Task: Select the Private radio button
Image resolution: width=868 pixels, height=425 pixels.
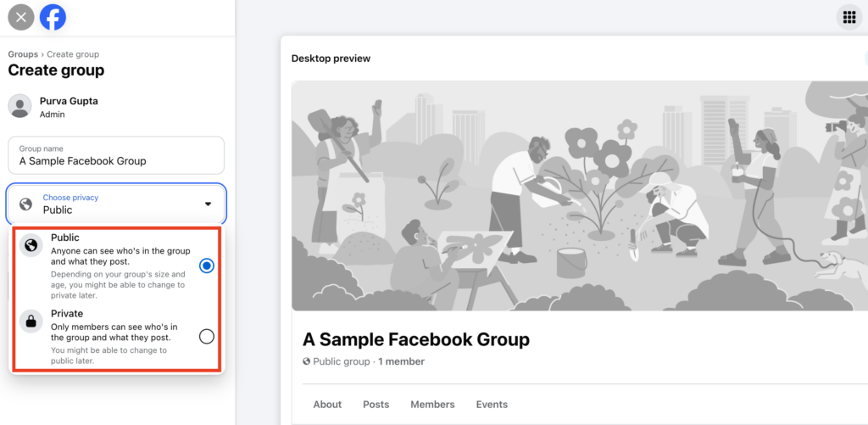Action: [206, 337]
